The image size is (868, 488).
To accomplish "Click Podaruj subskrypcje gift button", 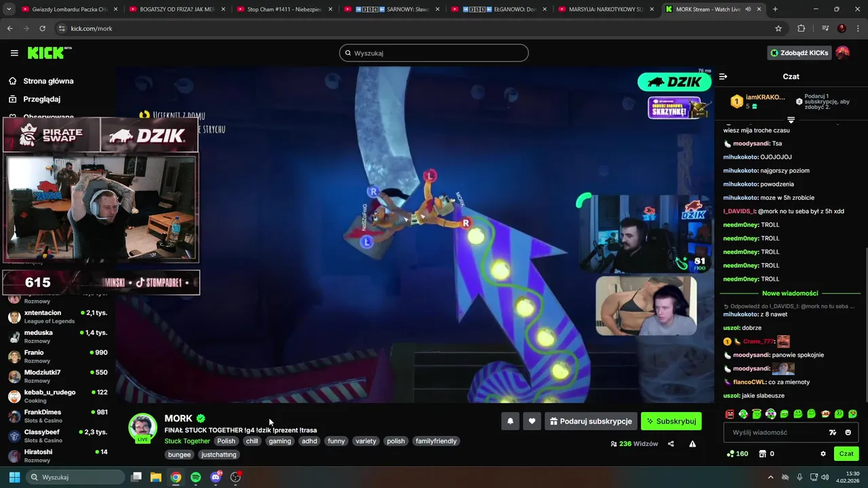I will tap(591, 421).
